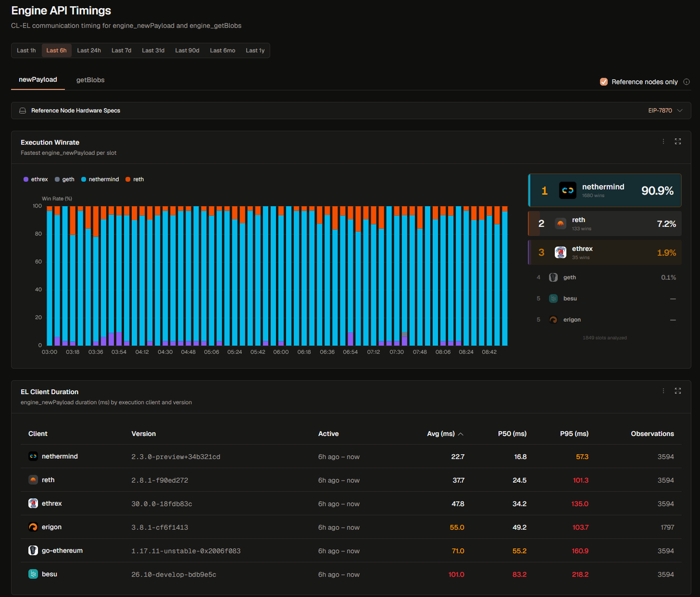Switch the time range to Last 1y
This screenshot has width=700, height=597.
(255, 51)
